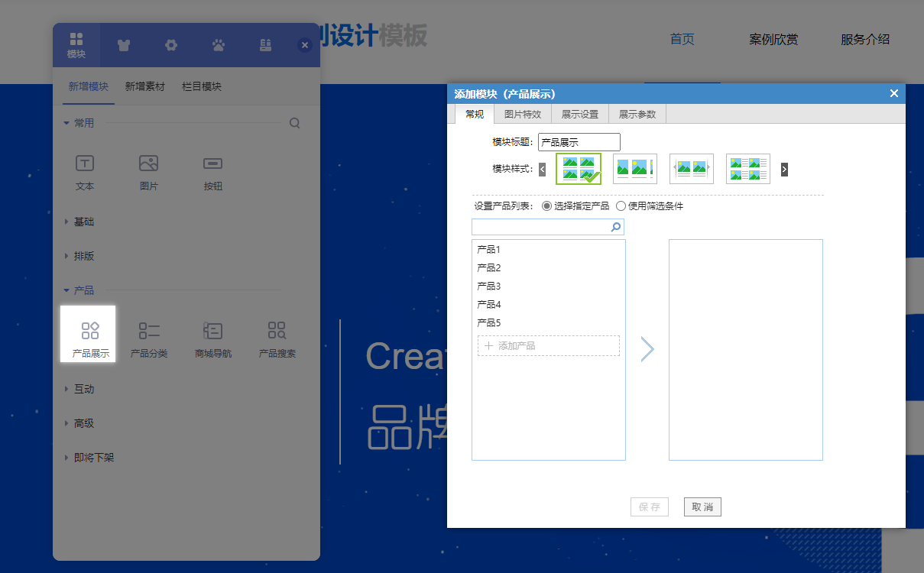Viewport: 924px width, 573px height.
Task: Select the 文本 text module icon
Action: 84,172
